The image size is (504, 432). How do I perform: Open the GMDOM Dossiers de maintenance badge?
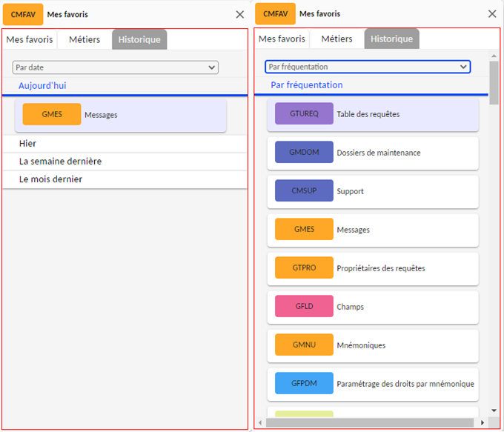click(304, 153)
